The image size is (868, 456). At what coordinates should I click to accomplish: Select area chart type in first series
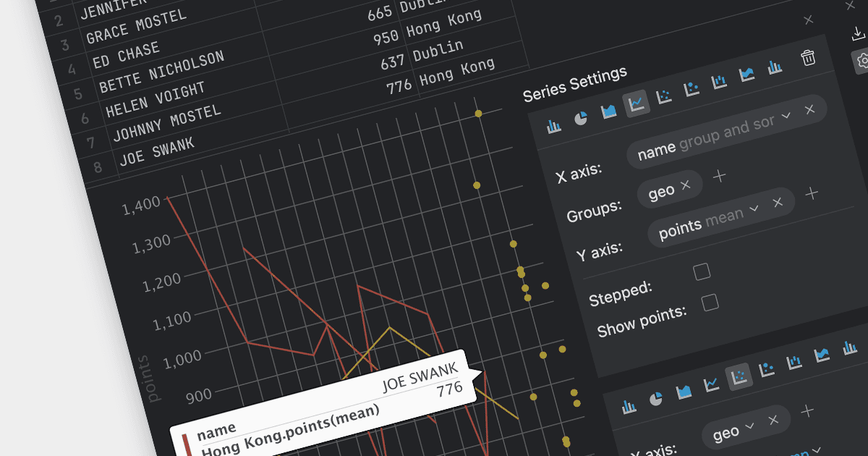609,112
